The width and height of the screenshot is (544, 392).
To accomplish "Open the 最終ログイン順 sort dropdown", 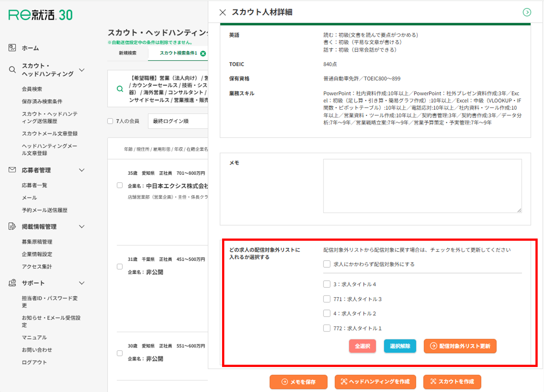I will [x=178, y=121].
